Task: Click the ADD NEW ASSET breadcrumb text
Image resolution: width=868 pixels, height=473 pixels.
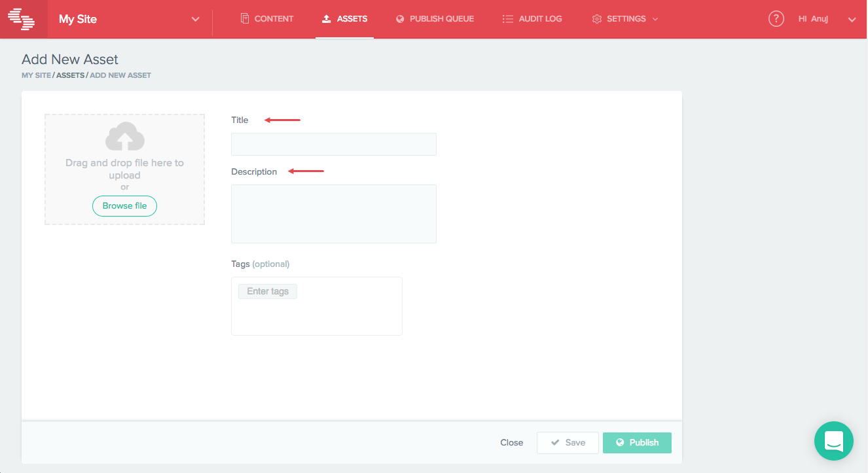Action: pos(120,75)
